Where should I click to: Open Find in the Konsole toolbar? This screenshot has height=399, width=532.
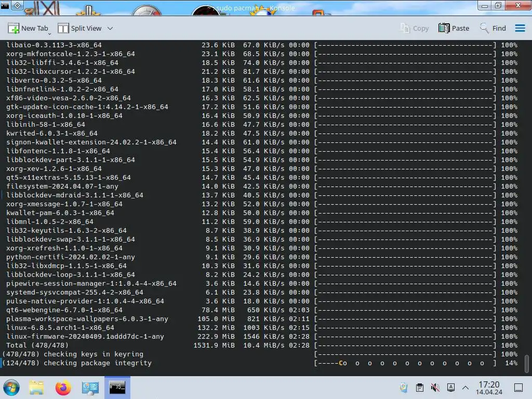(x=493, y=28)
